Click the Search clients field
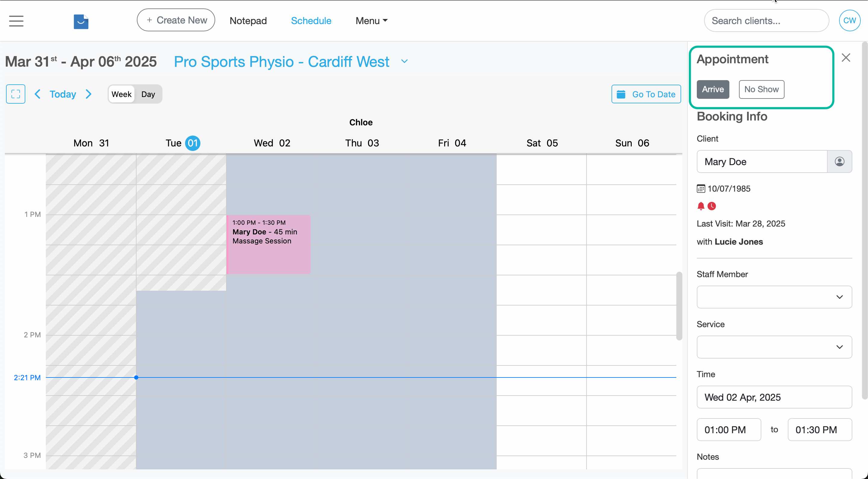 766,20
